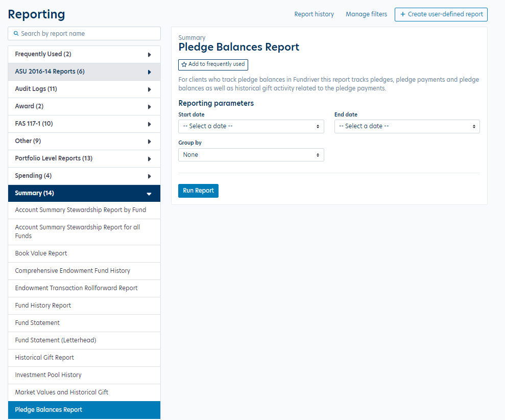The image size is (505, 420).
Task: Expand Other (9) arrow
Action: pyautogui.click(x=150, y=142)
